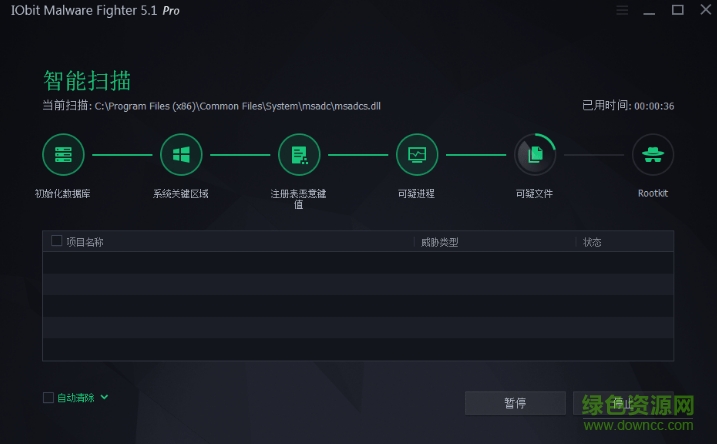Click the 状态 column header
The width and height of the screenshot is (717, 444).
pos(592,242)
